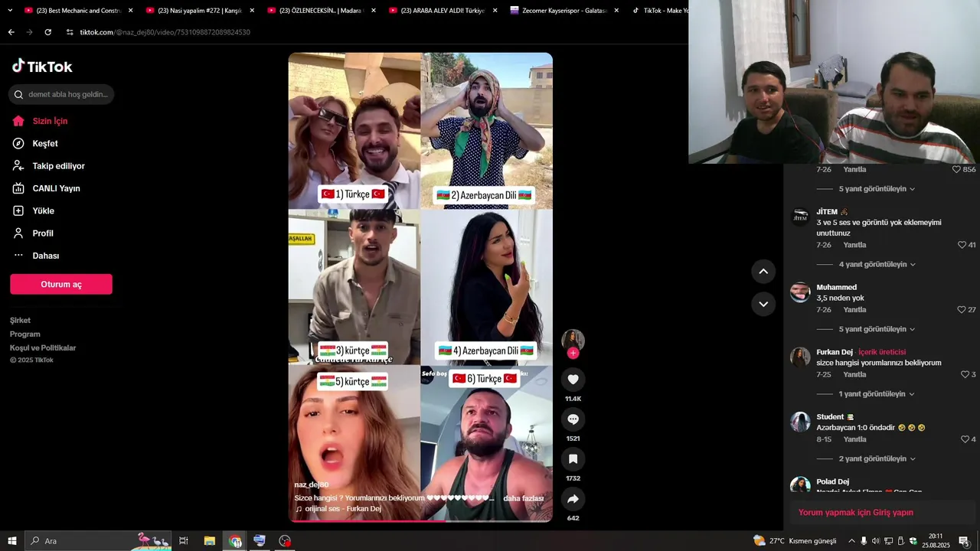The height and width of the screenshot is (551, 980).
Task: Open the taskbar volume icon
Action: 876,541
